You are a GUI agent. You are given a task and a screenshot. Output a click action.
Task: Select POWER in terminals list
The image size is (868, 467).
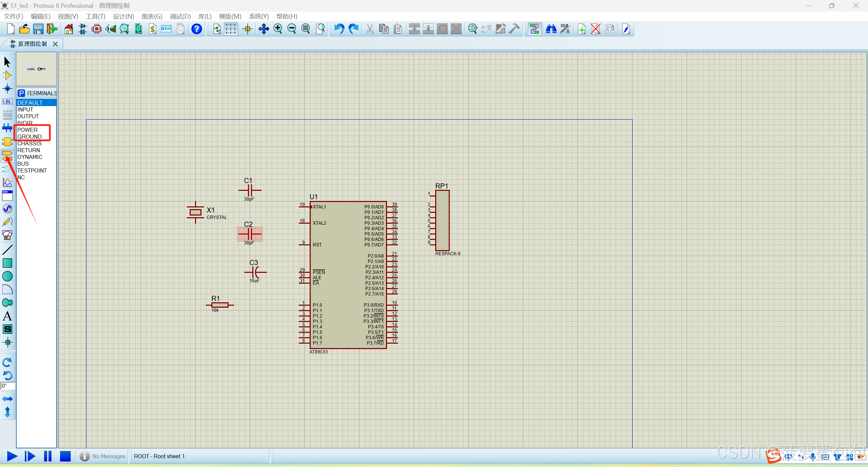click(27, 130)
